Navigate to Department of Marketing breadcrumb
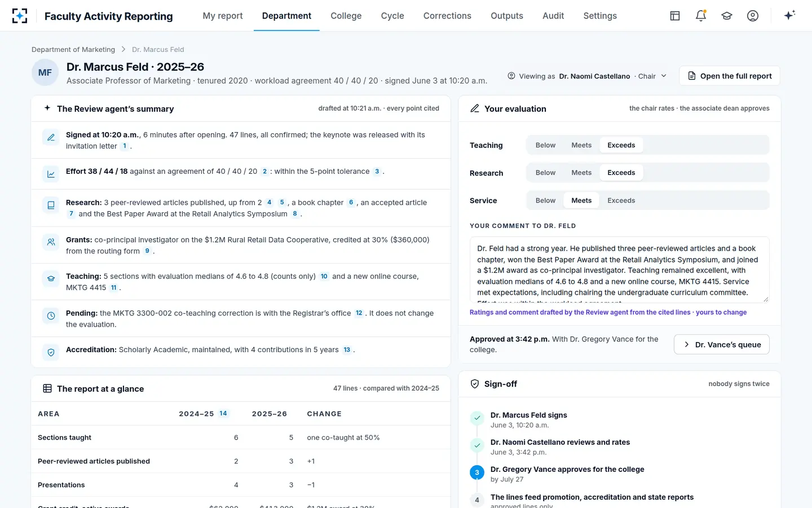Viewport: 812px width, 508px height. pos(73,50)
